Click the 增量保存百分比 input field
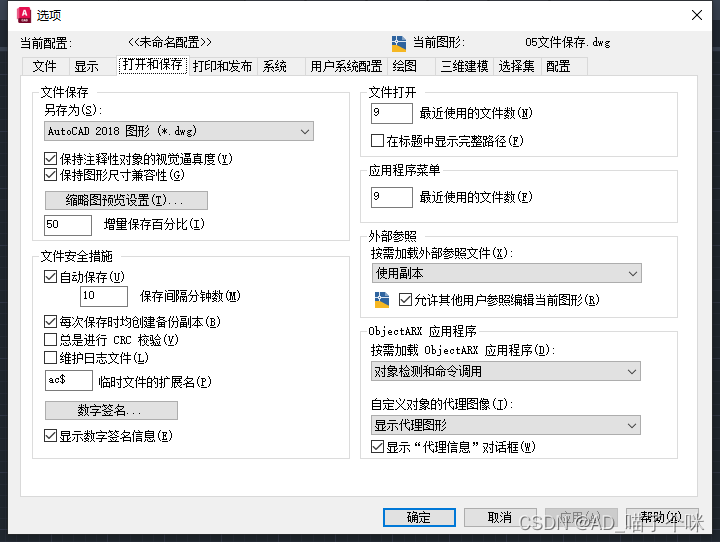The height and width of the screenshot is (542, 720). [x=68, y=225]
